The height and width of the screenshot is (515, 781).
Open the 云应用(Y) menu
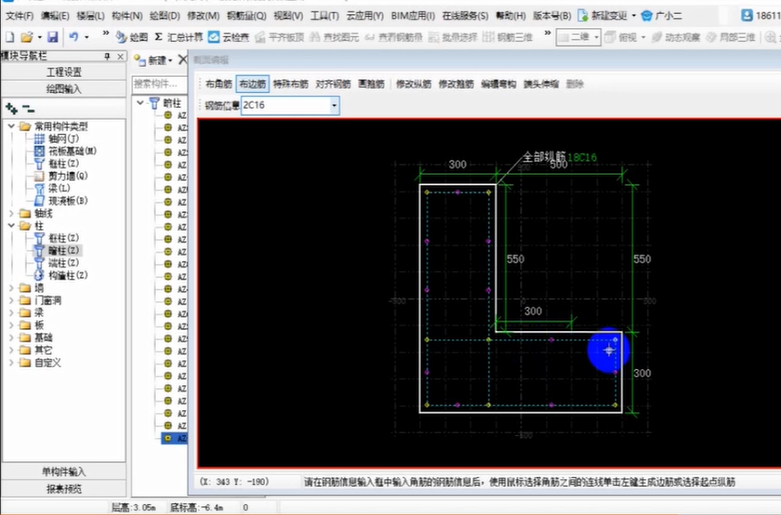click(365, 16)
